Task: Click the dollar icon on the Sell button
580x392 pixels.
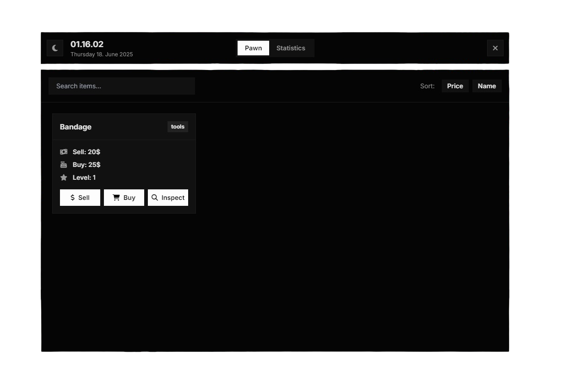Action: click(x=72, y=197)
